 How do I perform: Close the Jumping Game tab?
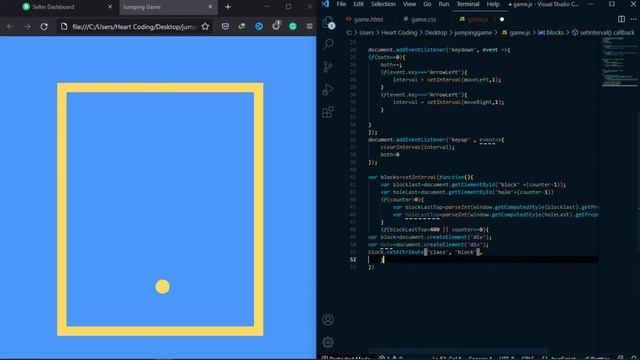click(210, 7)
